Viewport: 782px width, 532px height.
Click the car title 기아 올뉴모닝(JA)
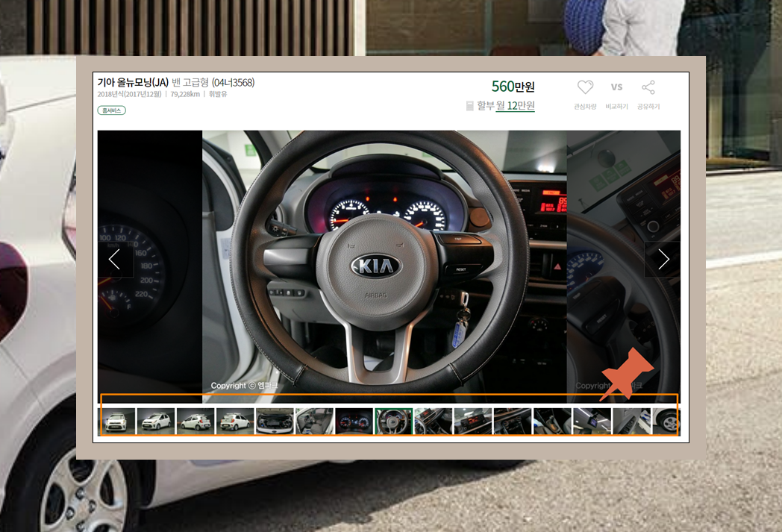click(133, 82)
